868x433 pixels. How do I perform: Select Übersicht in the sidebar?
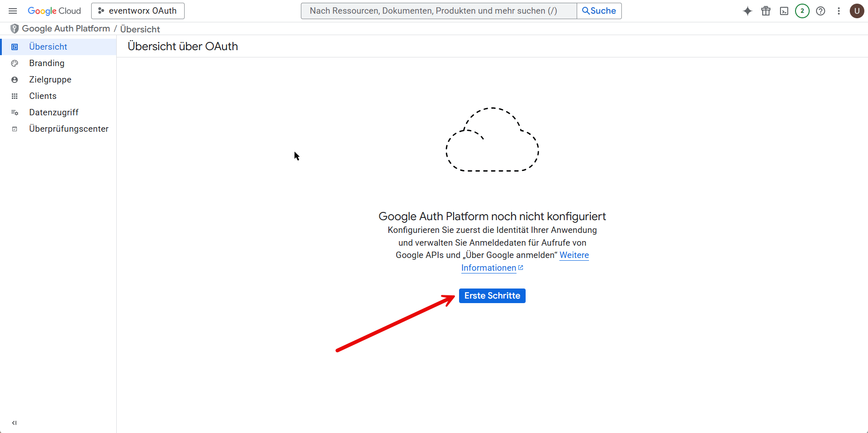click(x=58, y=47)
